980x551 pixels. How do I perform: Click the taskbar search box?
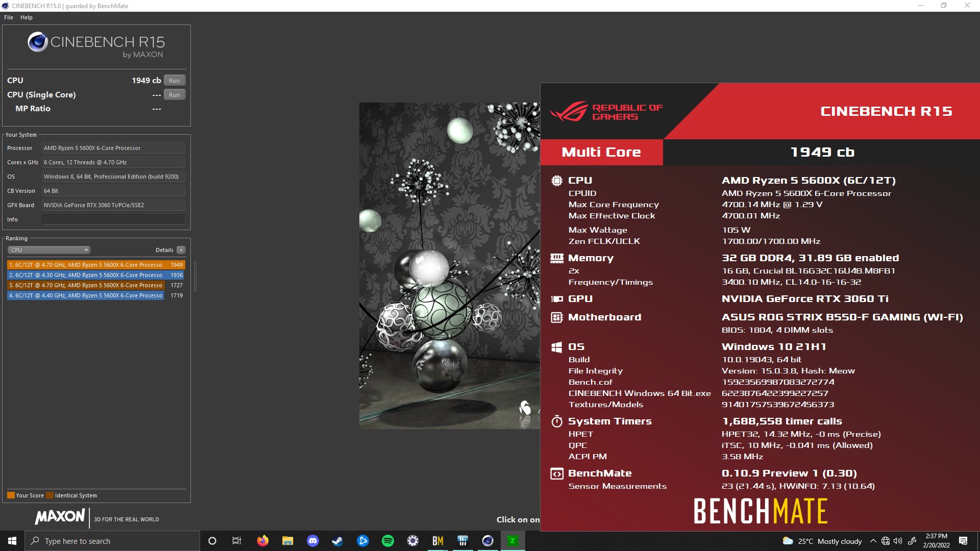[112, 541]
